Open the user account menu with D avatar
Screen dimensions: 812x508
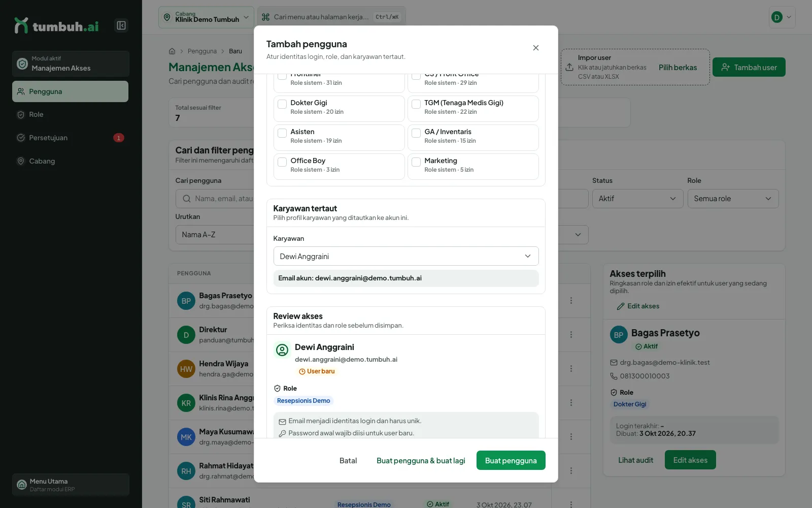tap(782, 17)
